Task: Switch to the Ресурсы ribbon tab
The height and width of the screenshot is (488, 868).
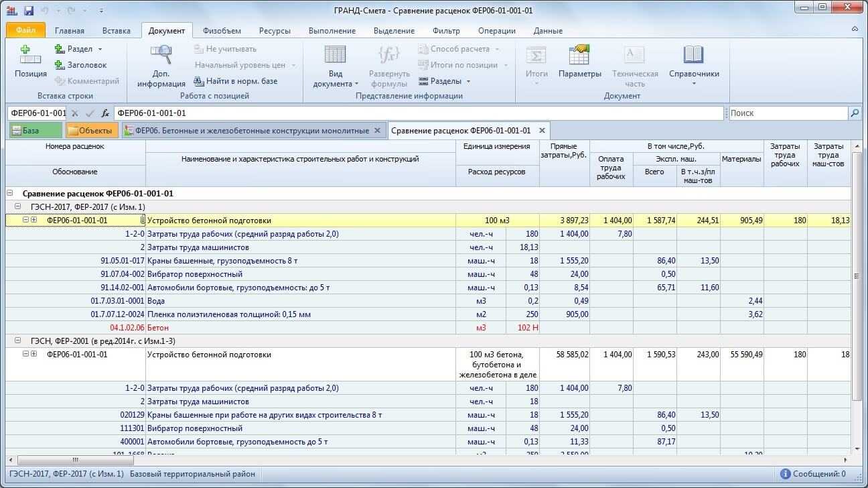Action: tap(275, 31)
